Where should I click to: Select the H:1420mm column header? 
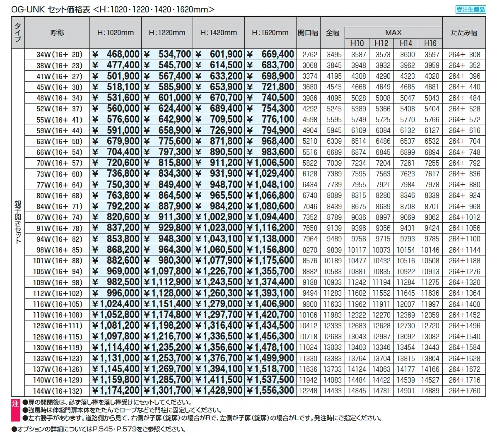pos(219,33)
